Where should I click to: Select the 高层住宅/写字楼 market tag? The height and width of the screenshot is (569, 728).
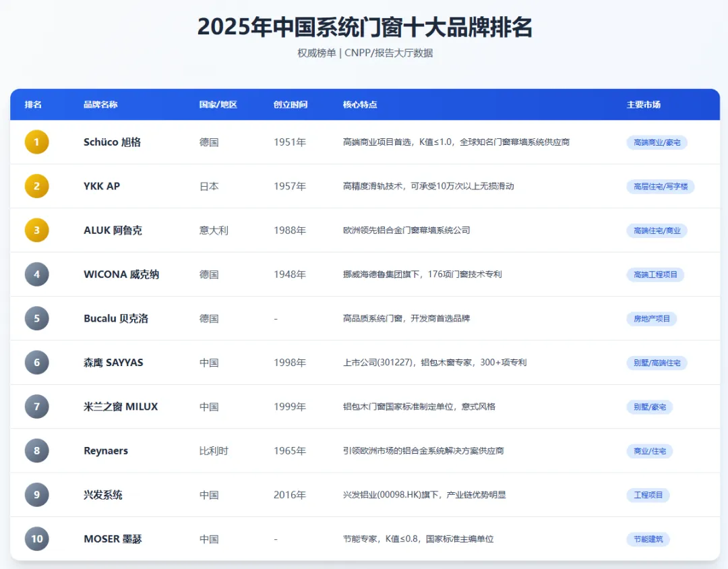(x=661, y=187)
